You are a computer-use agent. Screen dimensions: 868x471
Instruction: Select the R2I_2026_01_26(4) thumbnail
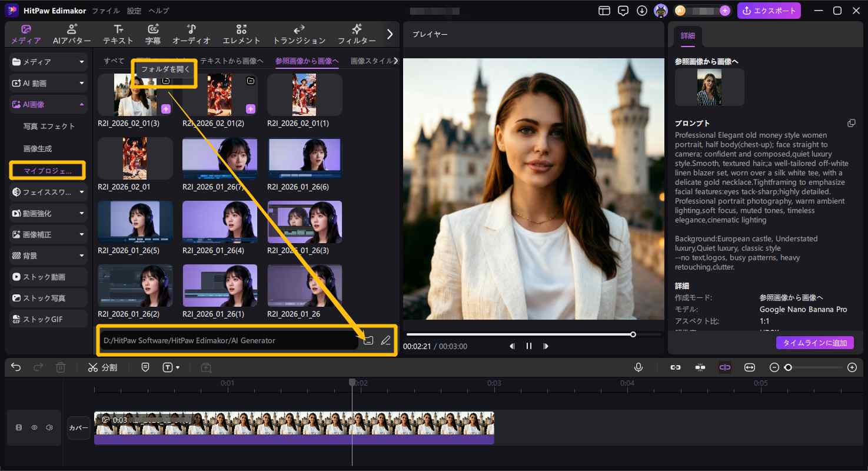click(x=220, y=222)
